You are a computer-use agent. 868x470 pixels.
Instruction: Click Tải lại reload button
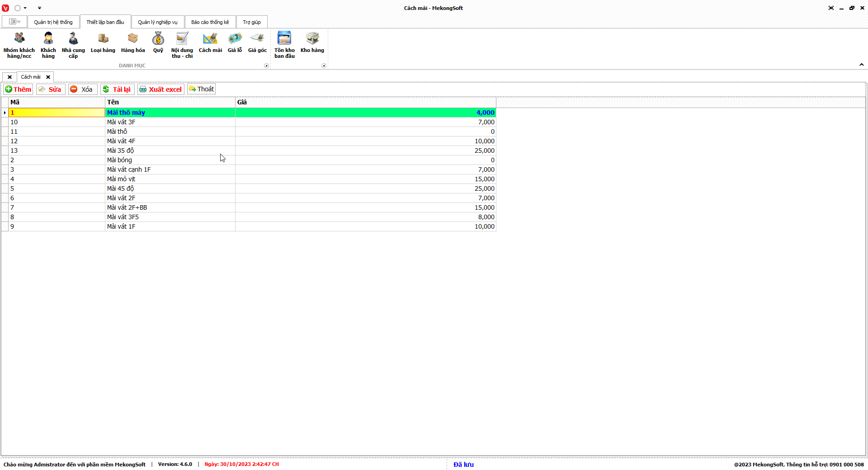[x=117, y=89]
